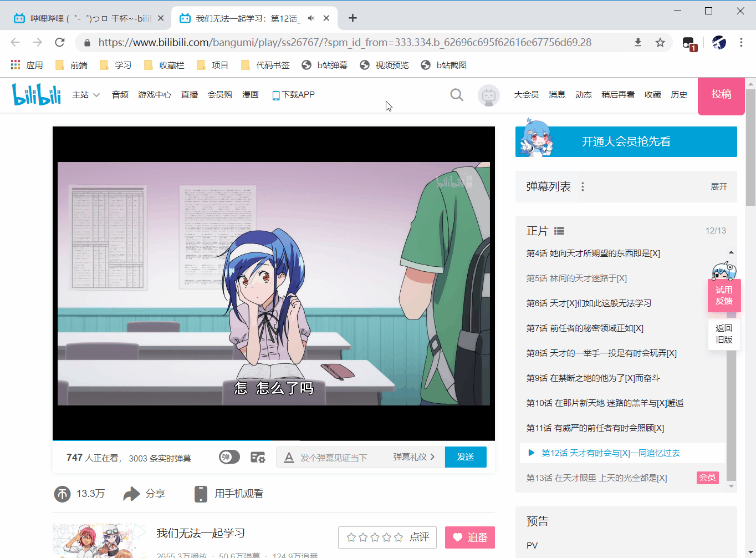Screen dimensions: 756x558
Task: Toggle the danmaku (弹) on/off switch
Action: [229, 457]
